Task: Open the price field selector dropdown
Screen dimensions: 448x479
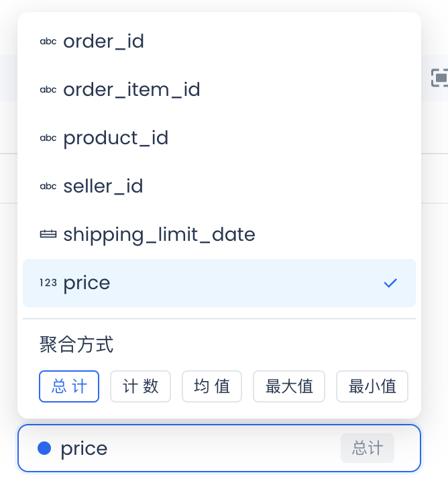Action: coord(201,448)
